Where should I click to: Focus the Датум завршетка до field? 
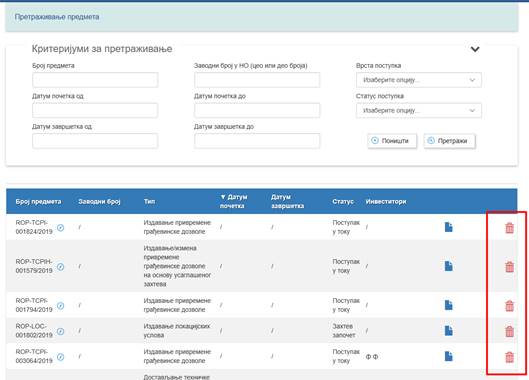(x=257, y=141)
